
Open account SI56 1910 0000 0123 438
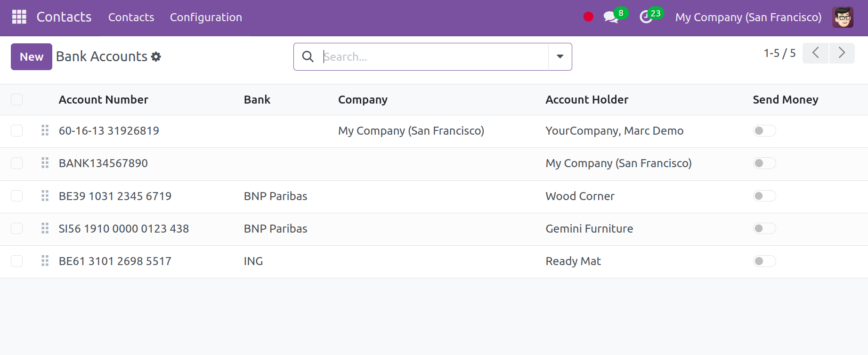click(124, 229)
